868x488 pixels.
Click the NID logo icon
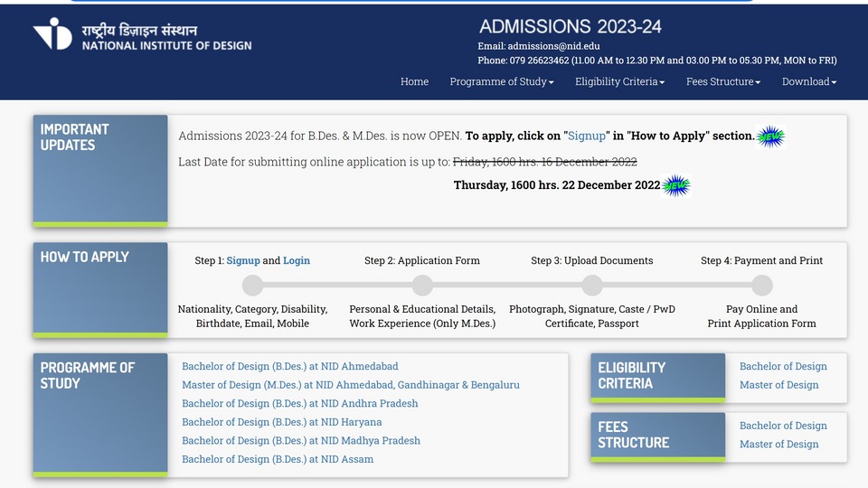click(52, 33)
